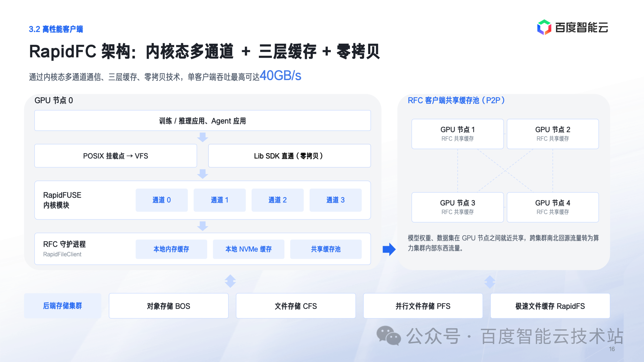The image size is (644, 362).
Task: Click the 后端存储集群 label
Action: (x=62, y=306)
